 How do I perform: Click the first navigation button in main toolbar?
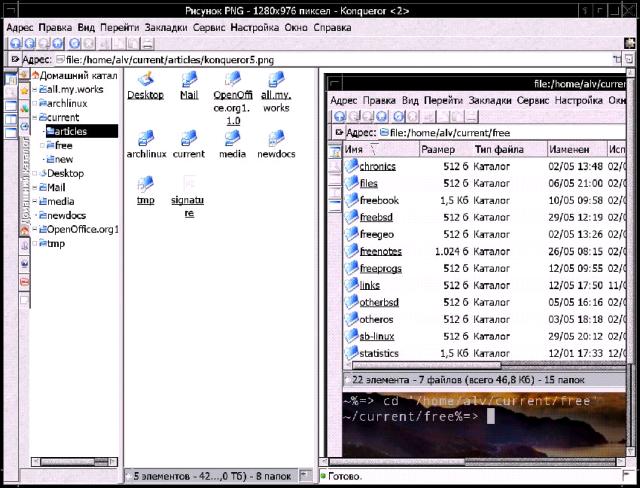(x=12, y=44)
